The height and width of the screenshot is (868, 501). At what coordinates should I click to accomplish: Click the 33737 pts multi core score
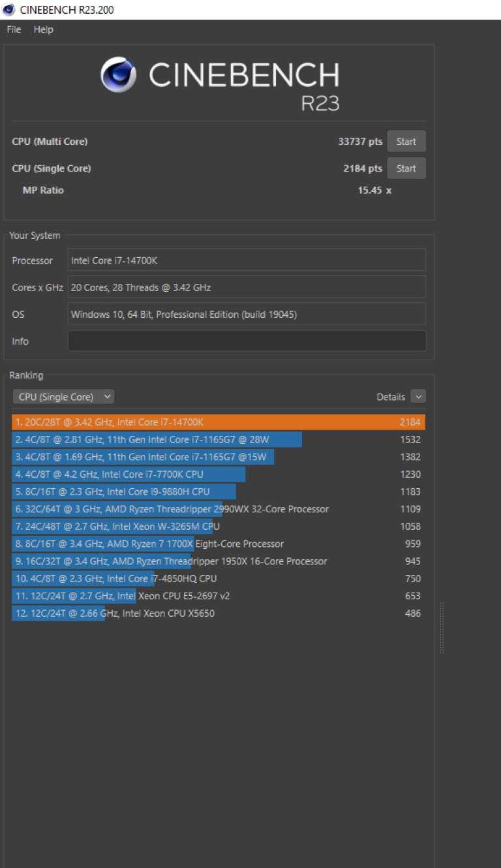[360, 142]
